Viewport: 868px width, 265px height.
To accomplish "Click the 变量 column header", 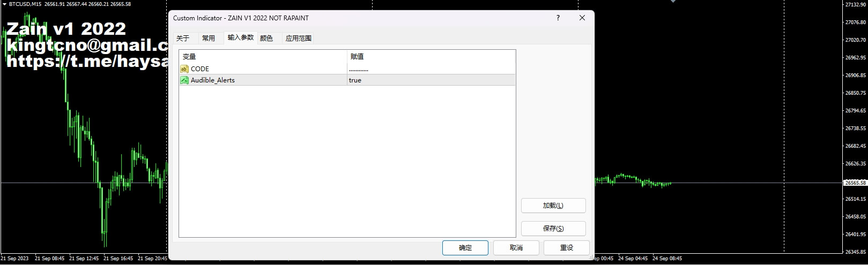I will coord(263,56).
